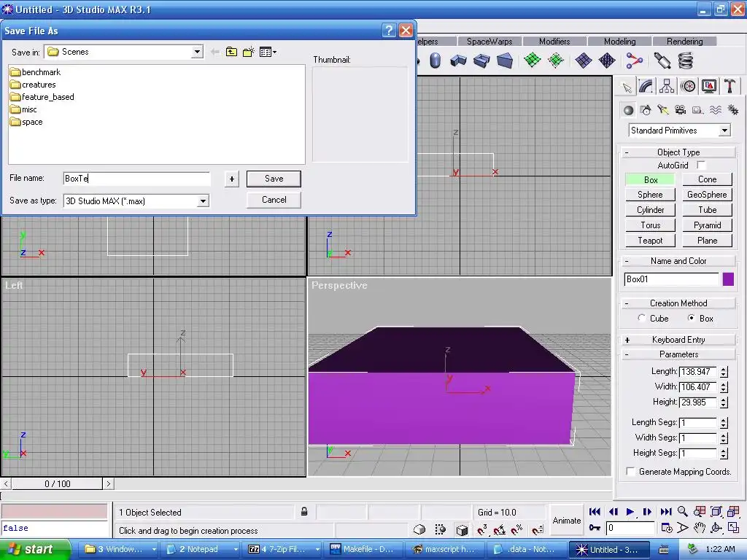The image size is (747, 560).
Task: Open the Create command panel tab
Action: pyautogui.click(x=627, y=87)
